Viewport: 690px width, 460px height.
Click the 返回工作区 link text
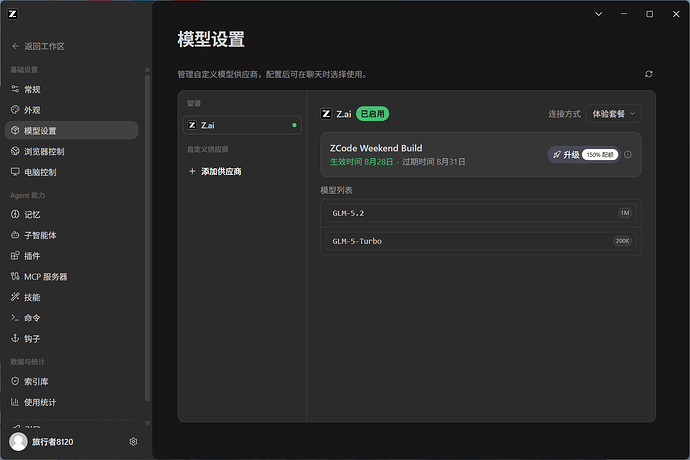[44, 46]
